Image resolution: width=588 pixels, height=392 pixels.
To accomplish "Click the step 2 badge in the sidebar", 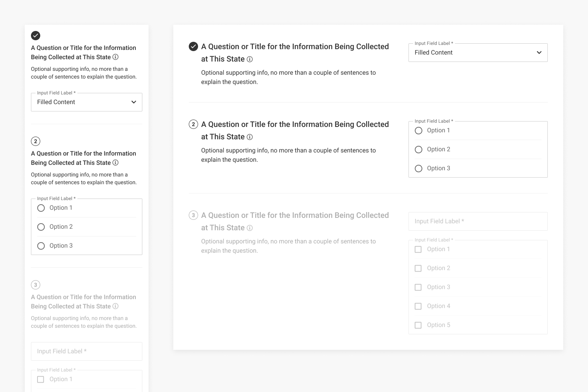I will pyautogui.click(x=36, y=141).
